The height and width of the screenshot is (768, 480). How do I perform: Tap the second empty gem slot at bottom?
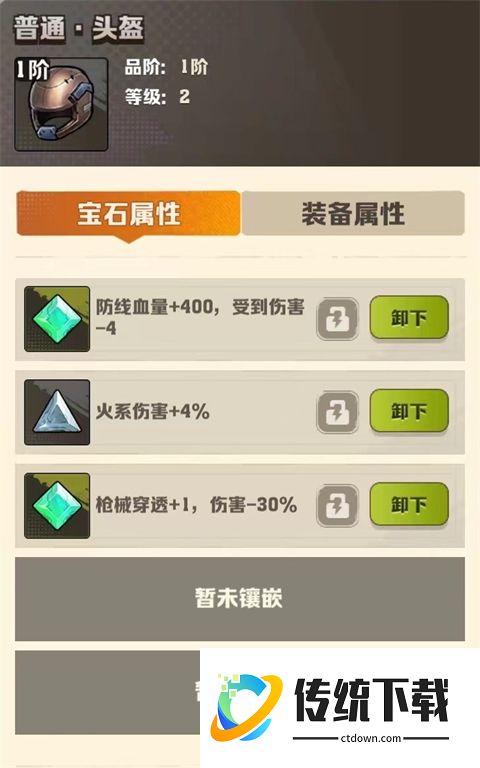click(x=108, y=692)
